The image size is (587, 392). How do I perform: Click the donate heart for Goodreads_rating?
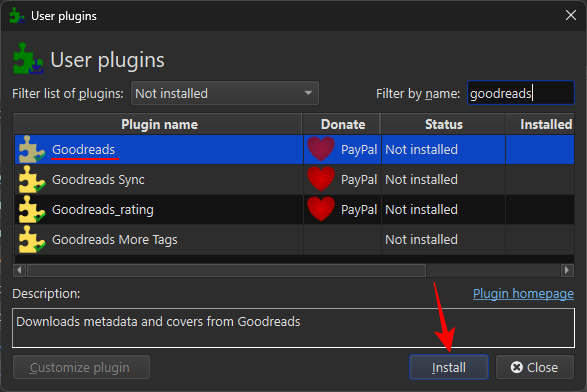coord(321,209)
